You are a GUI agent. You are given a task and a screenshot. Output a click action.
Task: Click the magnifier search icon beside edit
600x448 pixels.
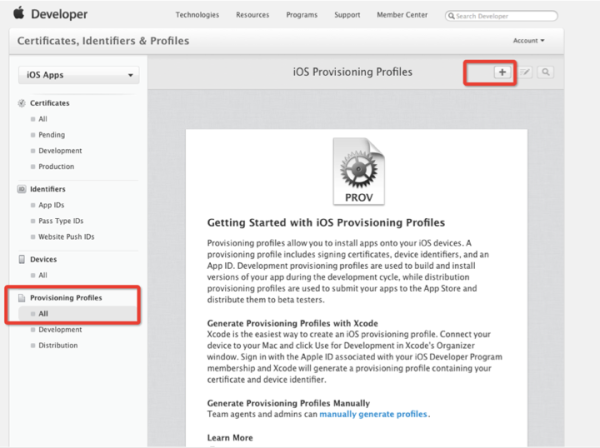click(546, 72)
